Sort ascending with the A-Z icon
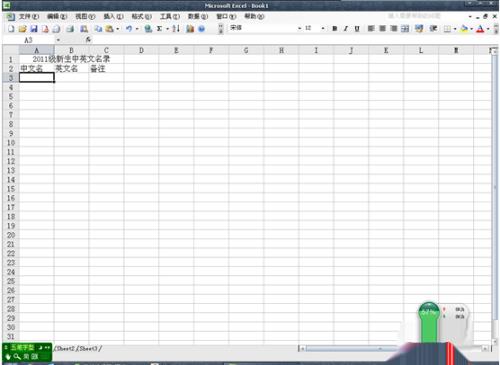This screenshot has width=500, height=365. 176,29
